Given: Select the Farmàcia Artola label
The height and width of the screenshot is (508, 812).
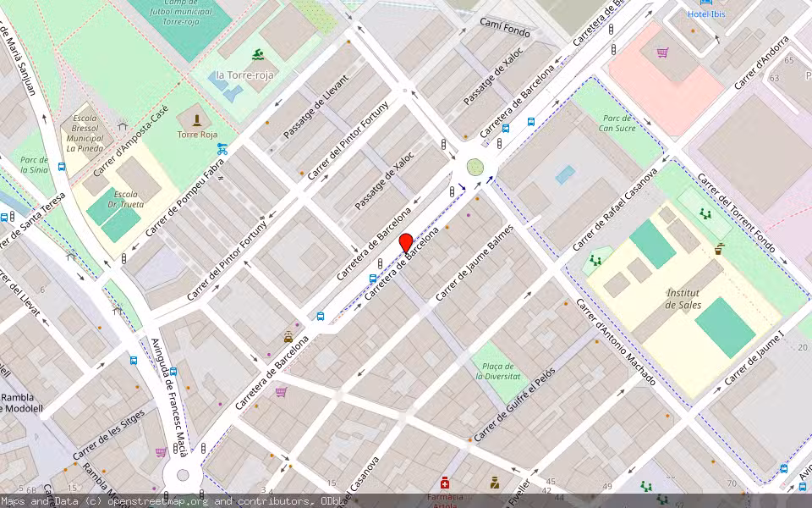Looking at the screenshot, I should [444, 497].
